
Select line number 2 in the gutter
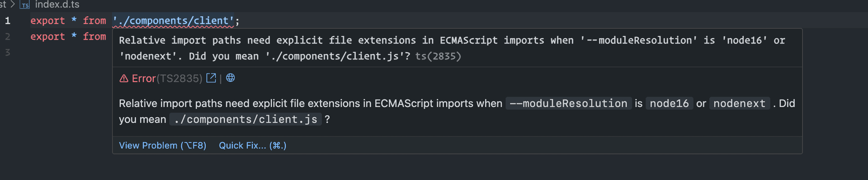(8, 37)
